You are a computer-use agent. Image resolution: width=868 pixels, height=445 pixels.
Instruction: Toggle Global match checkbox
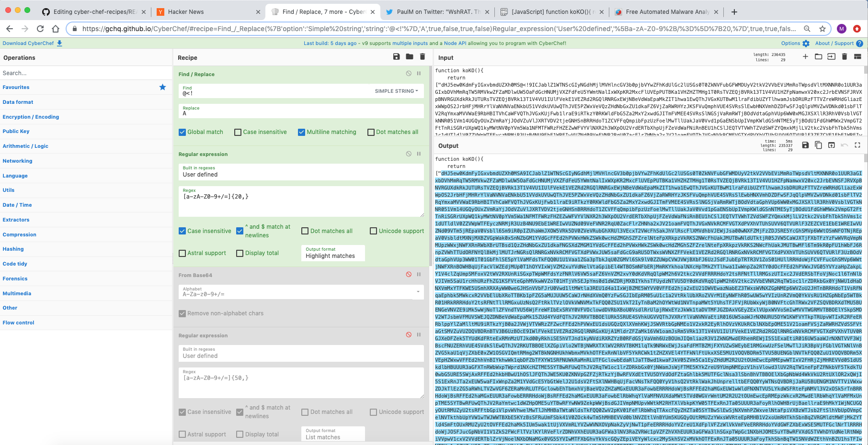click(182, 132)
